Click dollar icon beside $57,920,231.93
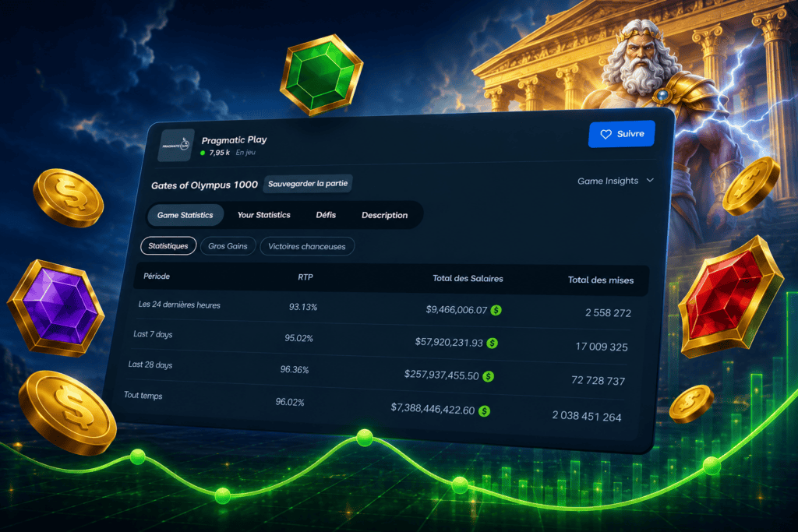 point(493,343)
